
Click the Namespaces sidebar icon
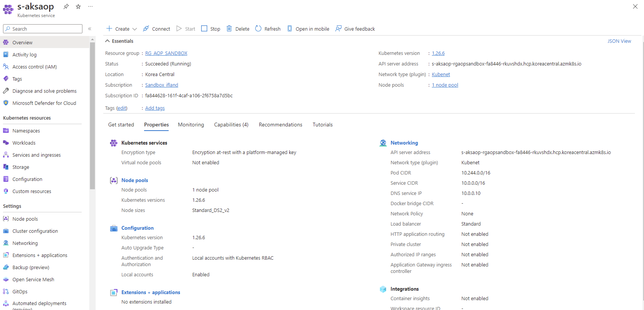coord(6,130)
